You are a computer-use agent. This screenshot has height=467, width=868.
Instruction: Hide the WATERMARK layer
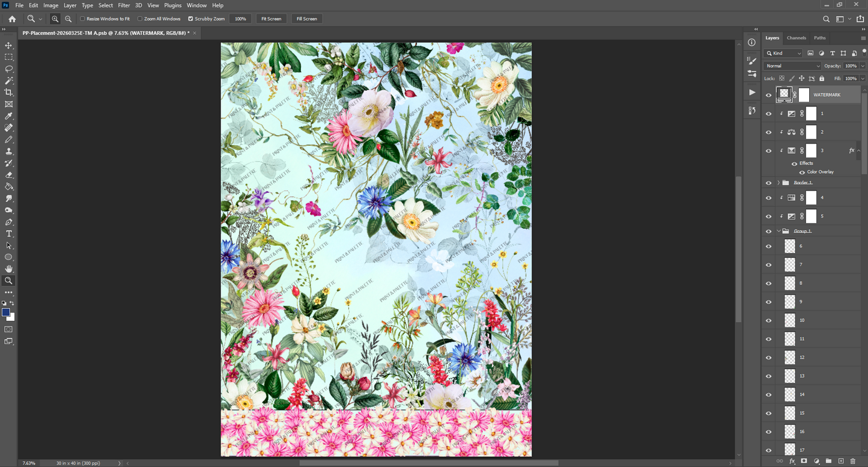[768, 95]
